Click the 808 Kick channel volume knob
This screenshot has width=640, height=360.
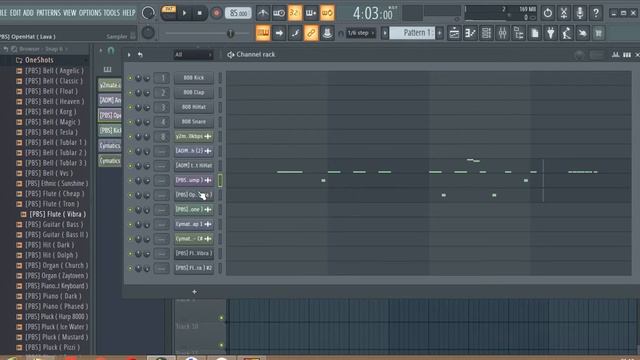click(x=147, y=78)
